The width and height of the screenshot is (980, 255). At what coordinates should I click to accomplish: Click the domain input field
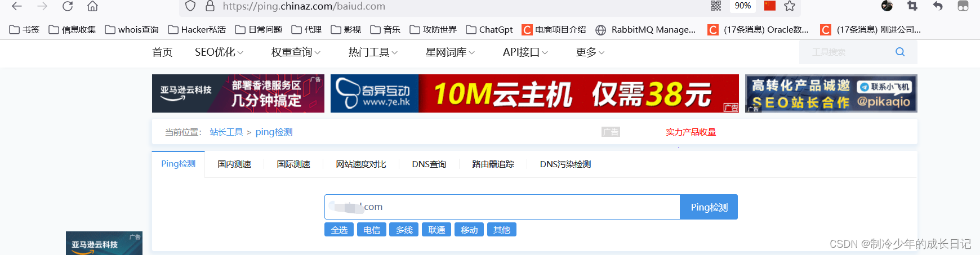tap(502, 207)
